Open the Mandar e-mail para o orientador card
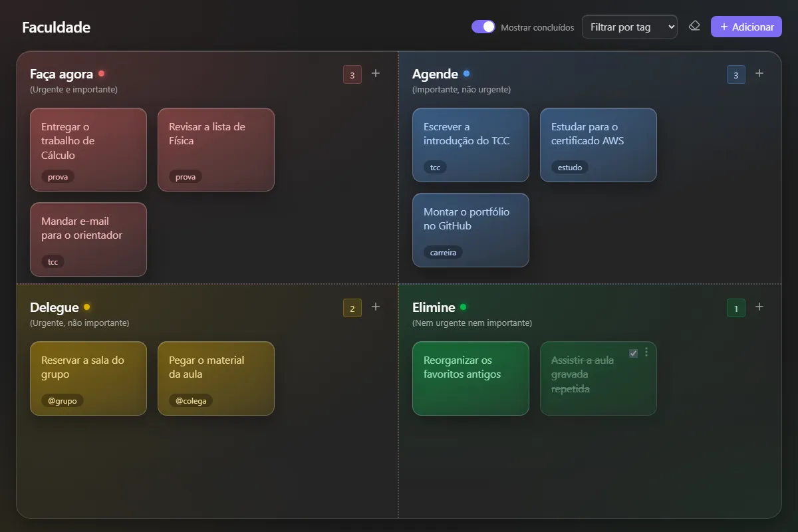 point(88,239)
